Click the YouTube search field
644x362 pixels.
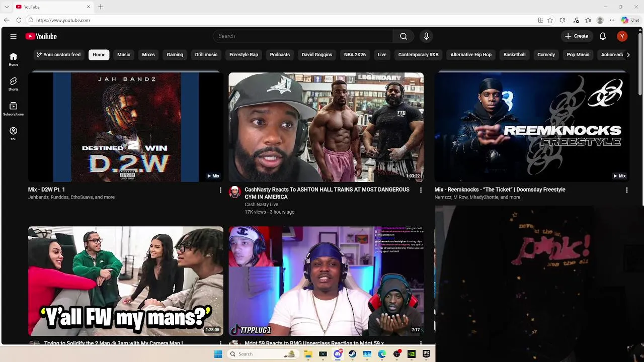[x=303, y=36]
